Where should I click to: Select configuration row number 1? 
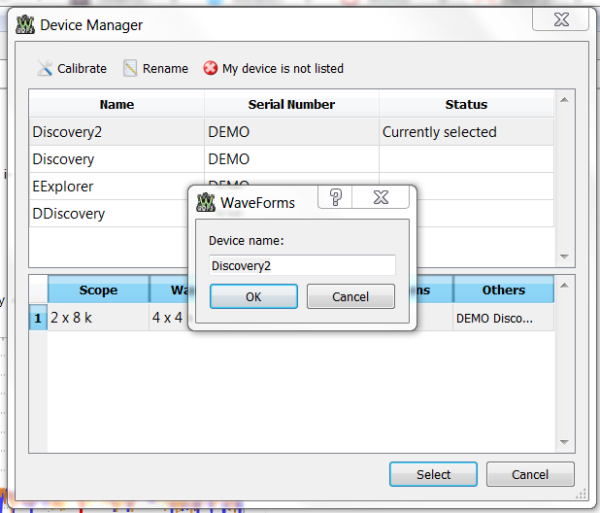(x=38, y=318)
